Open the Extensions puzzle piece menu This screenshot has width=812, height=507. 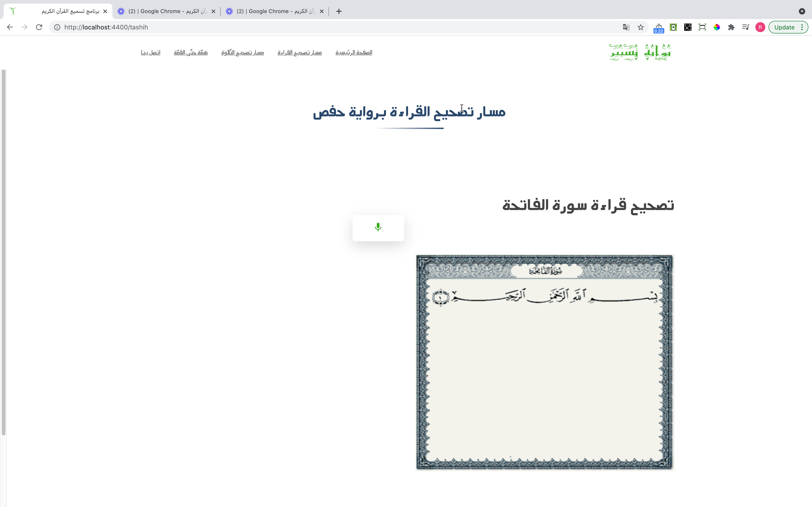[x=731, y=27]
